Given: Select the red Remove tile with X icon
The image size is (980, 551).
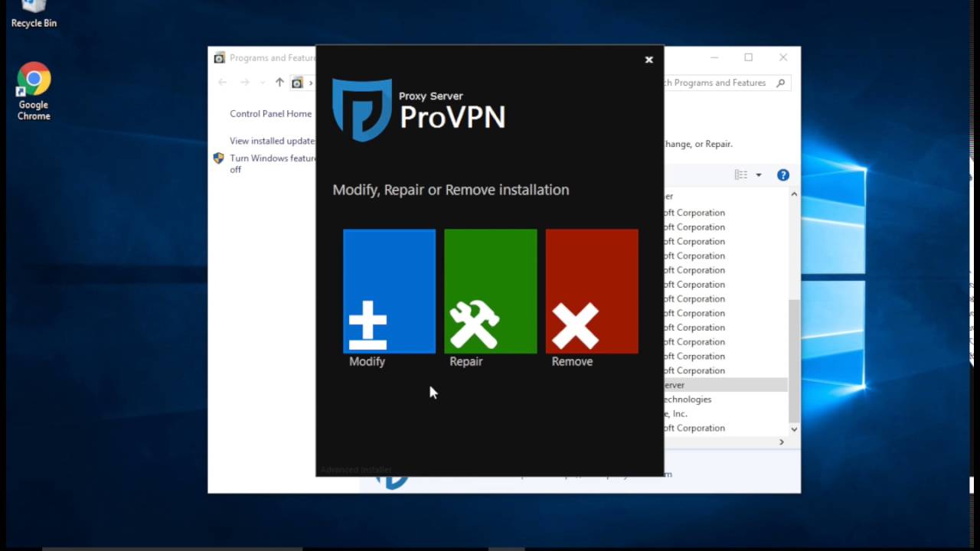Looking at the screenshot, I should pyautogui.click(x=592, y=292).
